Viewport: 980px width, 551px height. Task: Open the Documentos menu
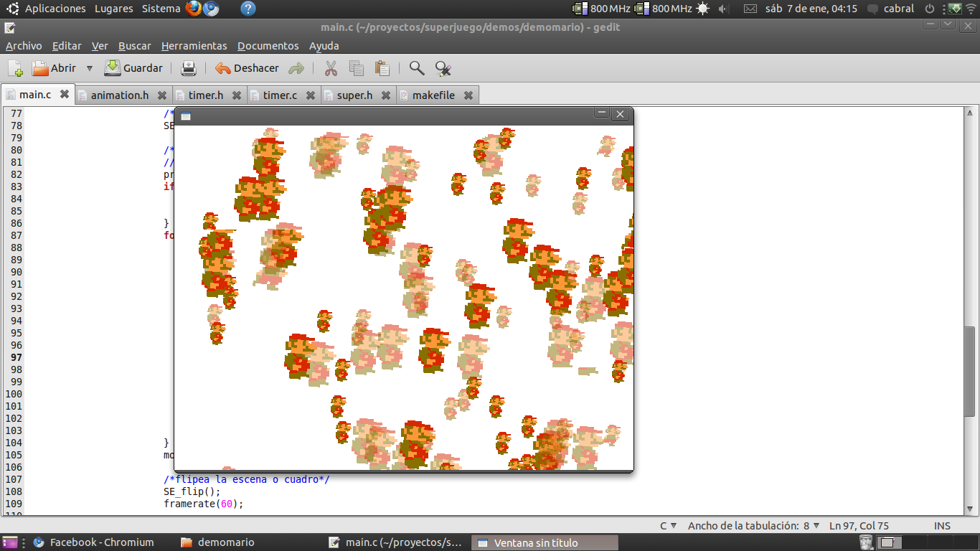click(x=268, y=46)
